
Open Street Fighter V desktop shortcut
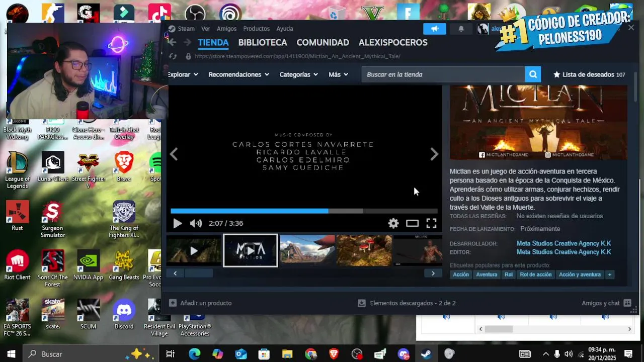[89, 170]
